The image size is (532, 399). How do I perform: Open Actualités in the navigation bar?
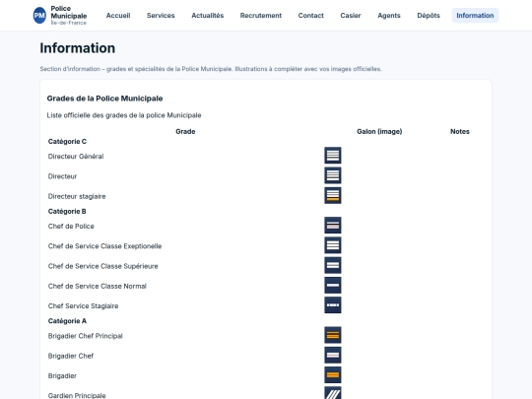207,16
